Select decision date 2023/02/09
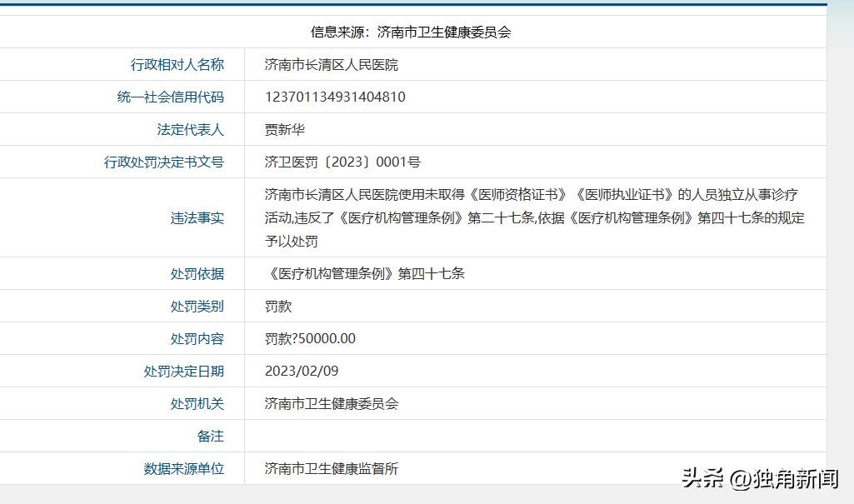The width and height of the screenshot is (854, 504). 302,371
